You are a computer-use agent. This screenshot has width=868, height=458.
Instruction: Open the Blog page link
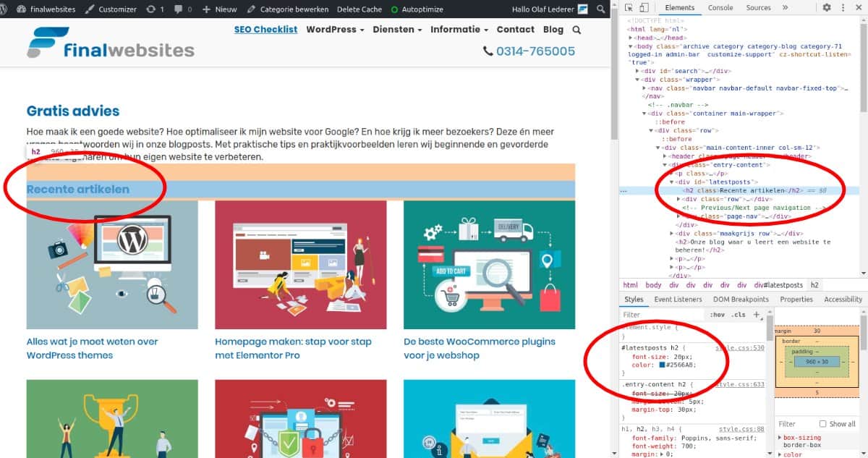click(553, 30)
